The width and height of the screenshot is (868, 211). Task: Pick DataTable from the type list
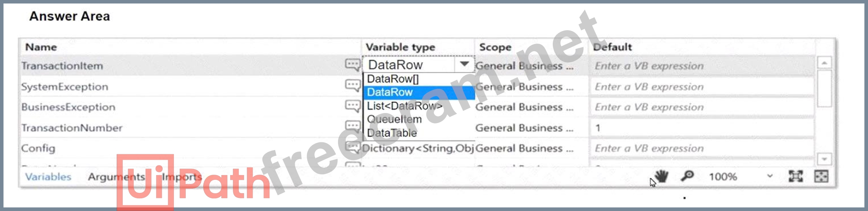pos(392,133)
